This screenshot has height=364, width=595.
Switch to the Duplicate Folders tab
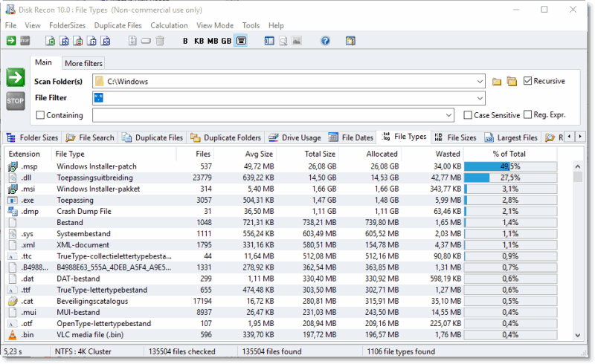(x=226, y=137)
